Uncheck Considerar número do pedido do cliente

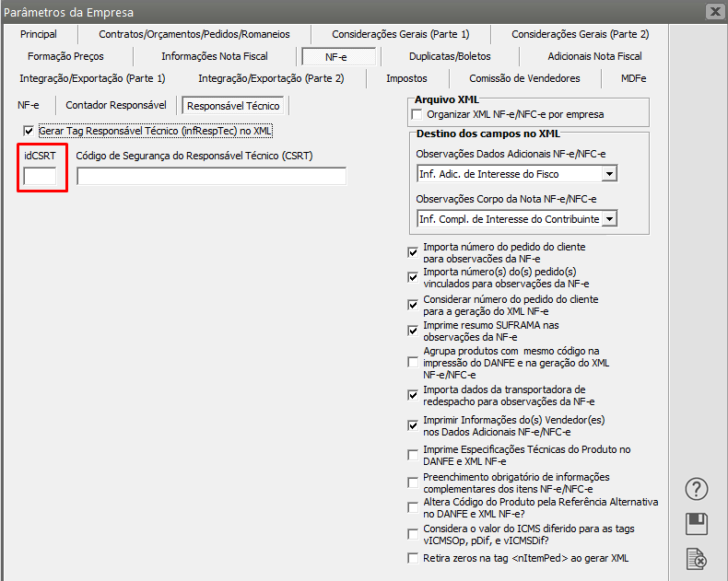(413, 305)
